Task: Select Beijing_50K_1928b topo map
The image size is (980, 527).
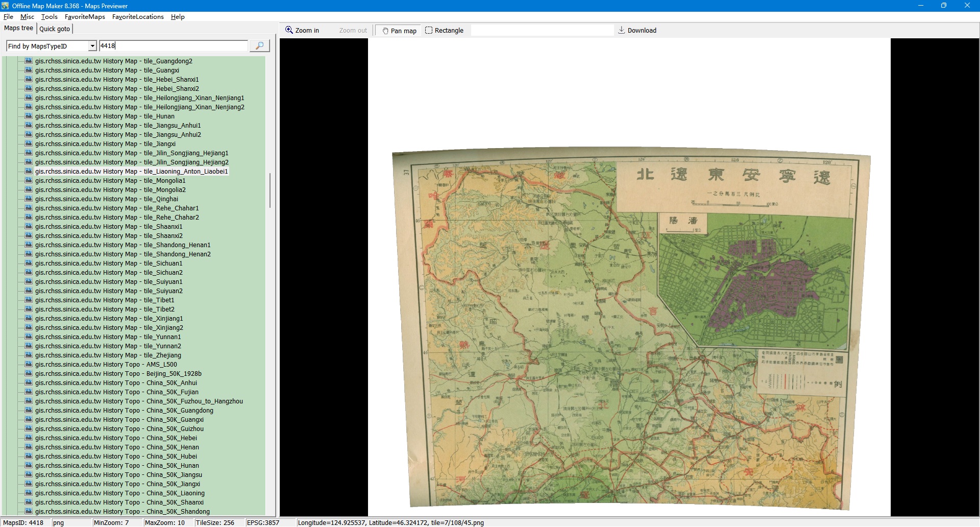Action: (x=118, y=374)
